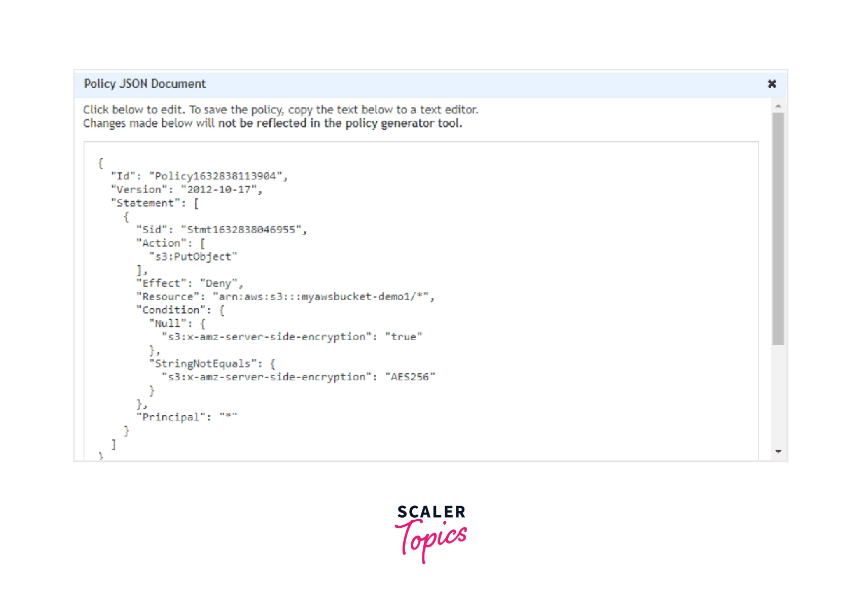Click the scrollbar down arrow
The height and width of the screenshot is (616, 862).
[x=778, y=451]
